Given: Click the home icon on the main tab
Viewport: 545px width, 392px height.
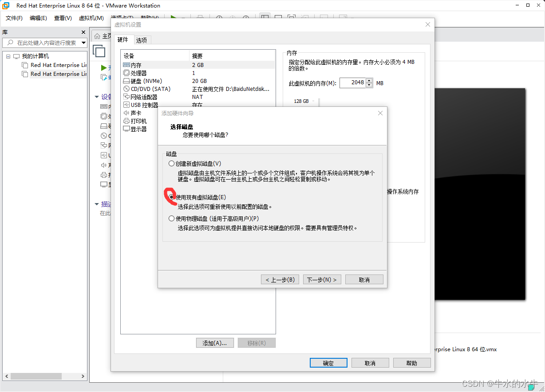Looking at the screenshot, I should point(97,36).
